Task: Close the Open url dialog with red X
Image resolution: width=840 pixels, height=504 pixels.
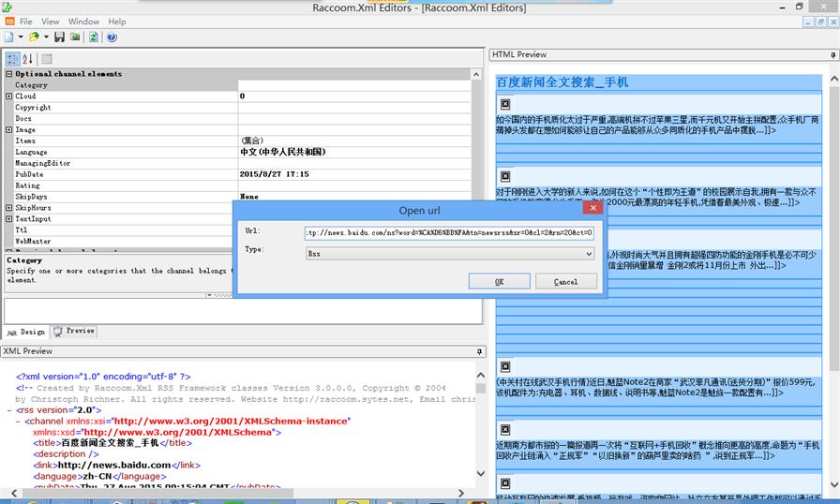Action: [x=592, y=208]
